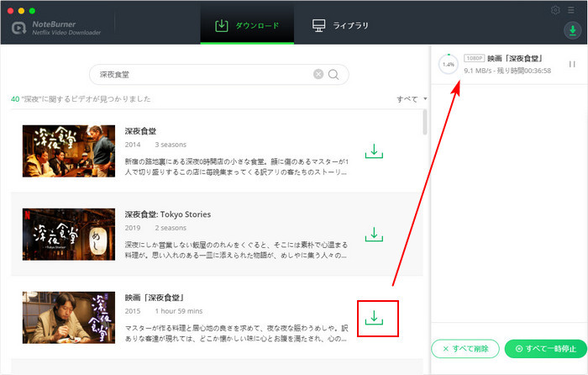This screenshot has width=588, height=375.
Task: Click the 1 hour 59 mins label
Action: point(179,311)
